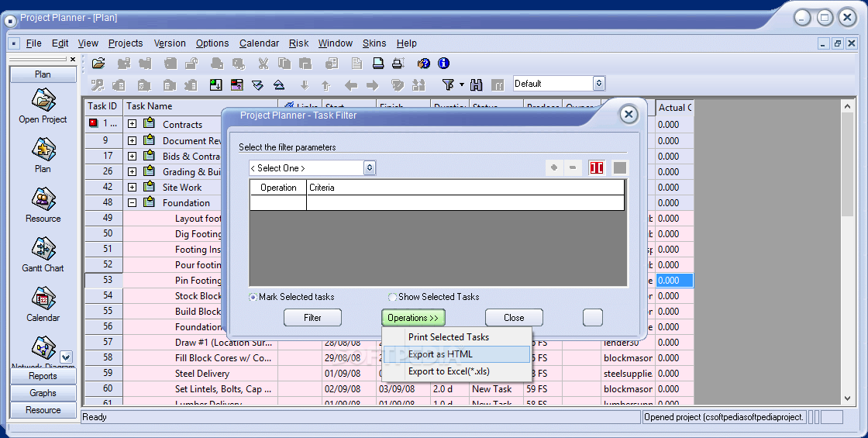Open the Select One filter dropdown

point(369,167)
